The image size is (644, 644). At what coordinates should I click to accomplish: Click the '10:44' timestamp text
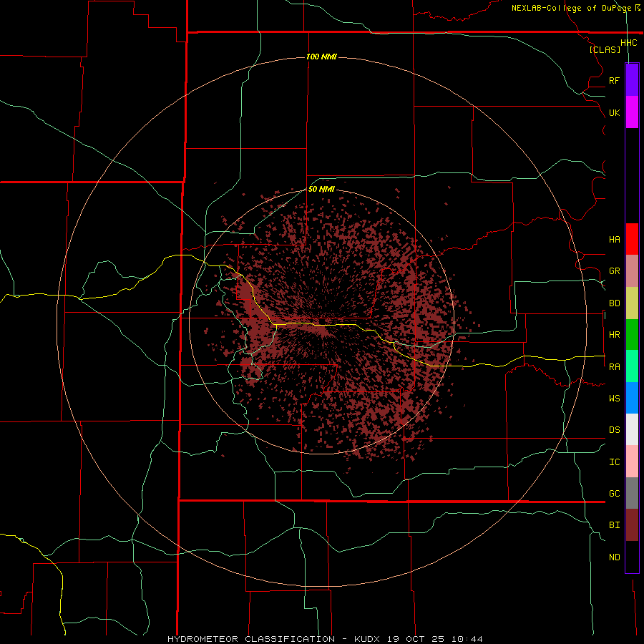click(467, 639)
